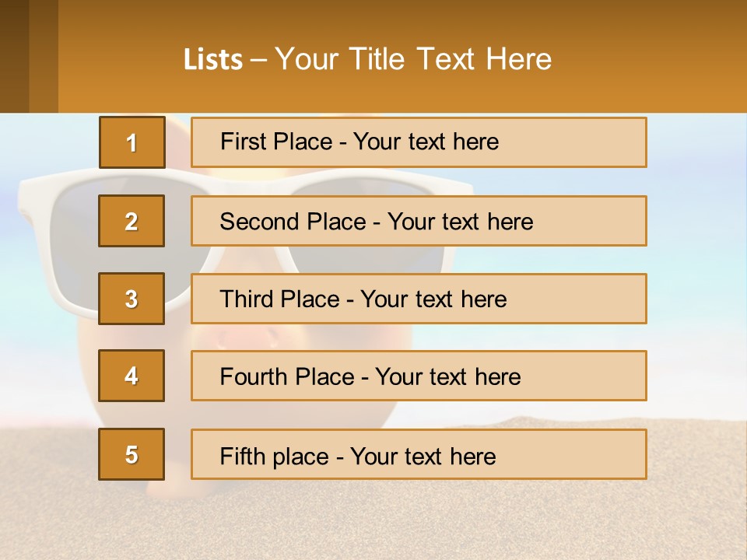This screenshot has width=747, height=560.
Task: Select the dark brown left corner stripe
Action: pyautogui.click(x=14, y=56)
